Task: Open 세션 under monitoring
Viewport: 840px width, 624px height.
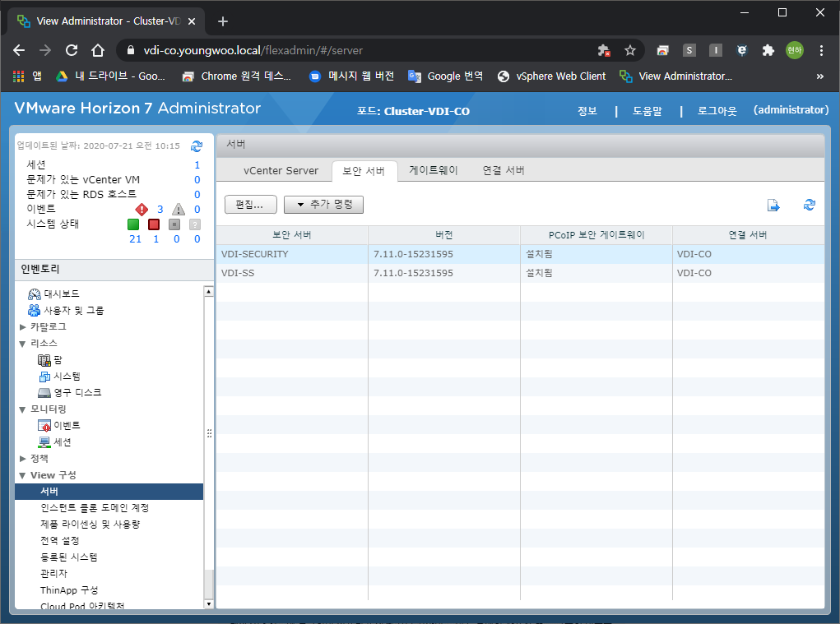Action: [54, 442]
